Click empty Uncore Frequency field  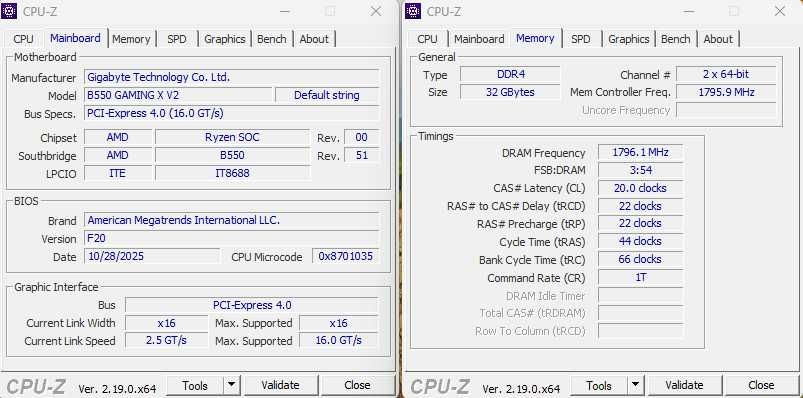tap(726, 110)
